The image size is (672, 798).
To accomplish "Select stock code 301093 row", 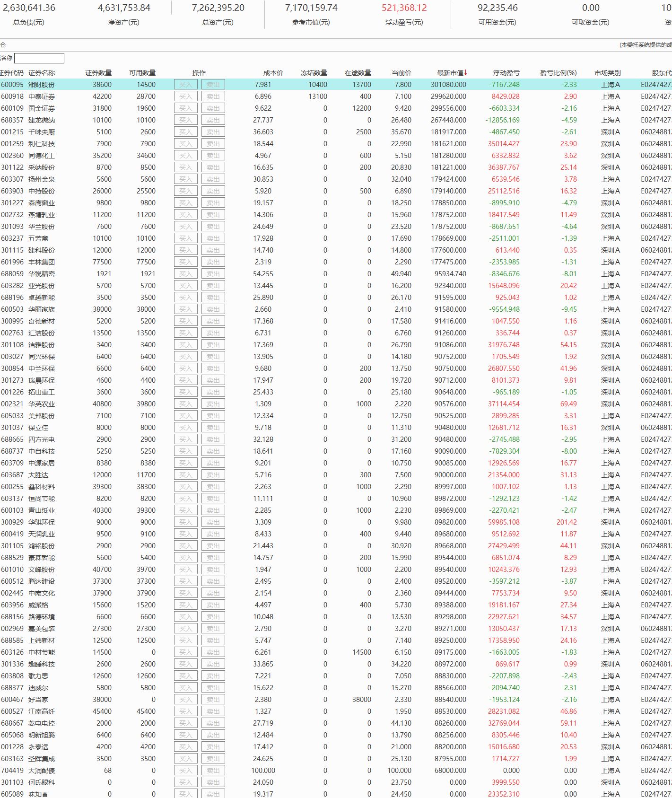I will pyautogui.click(x=12, y=227).
